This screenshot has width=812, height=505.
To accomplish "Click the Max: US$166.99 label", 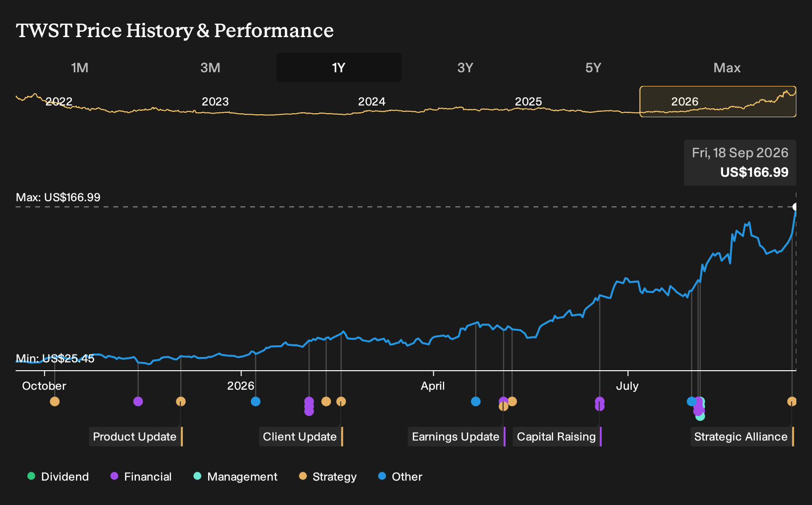I will pyautogui.click(x=58, y=197).
